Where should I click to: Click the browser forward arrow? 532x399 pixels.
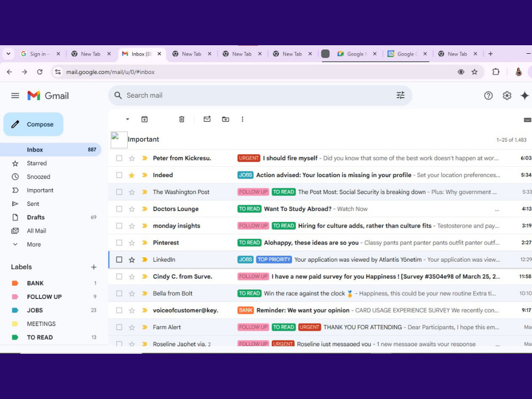pyautogui.click(x=24, y=72)
